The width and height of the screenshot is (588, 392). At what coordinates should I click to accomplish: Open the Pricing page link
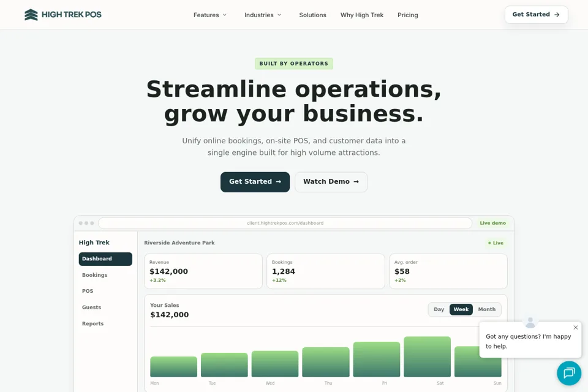tap(408, 15)
